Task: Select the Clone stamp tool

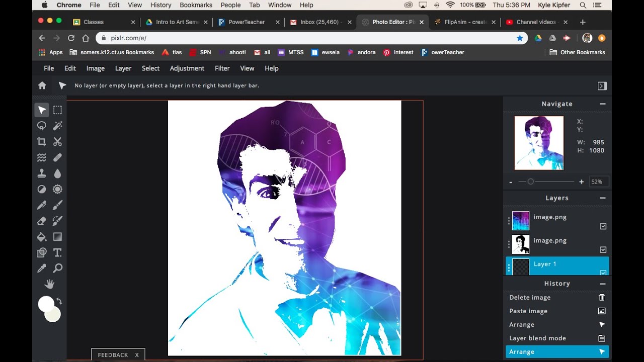Action: pyautogui.click(x=42, y=173)
